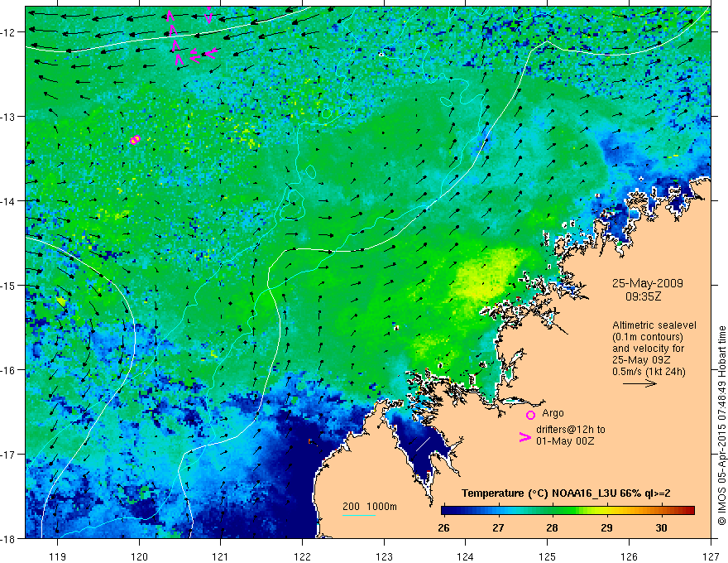728x563 pixels.
Task: Click the latitude axis label "-14"
Action: click(8, 201)
